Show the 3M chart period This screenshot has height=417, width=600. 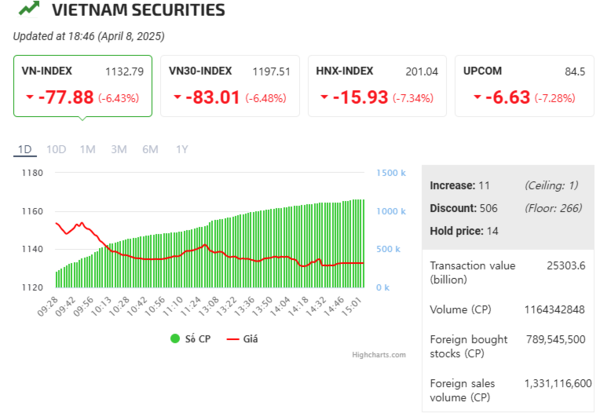click(119, 149)
